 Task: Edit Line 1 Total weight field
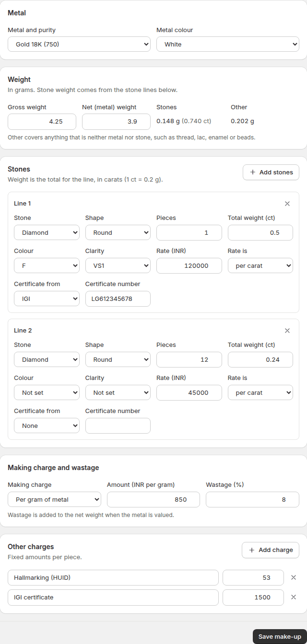point(260,232)
